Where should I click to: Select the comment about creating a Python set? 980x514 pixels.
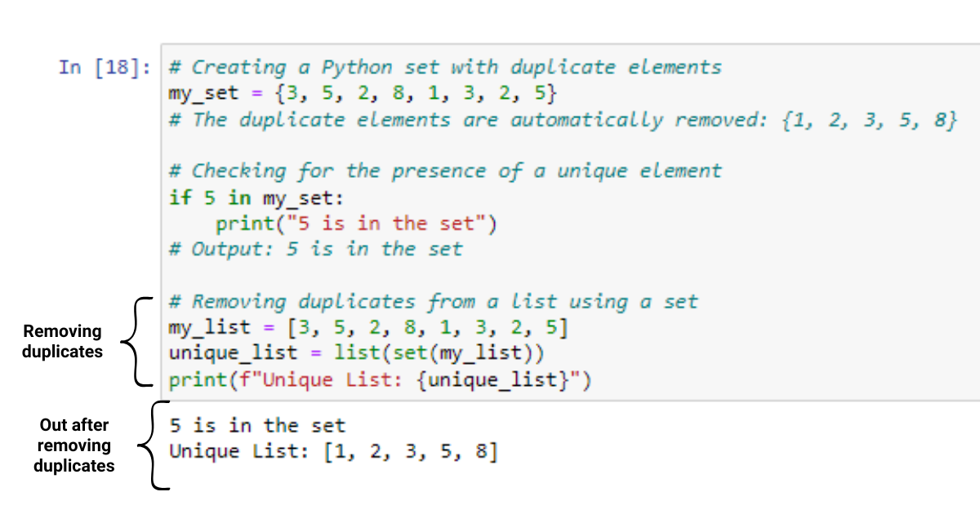445,67
